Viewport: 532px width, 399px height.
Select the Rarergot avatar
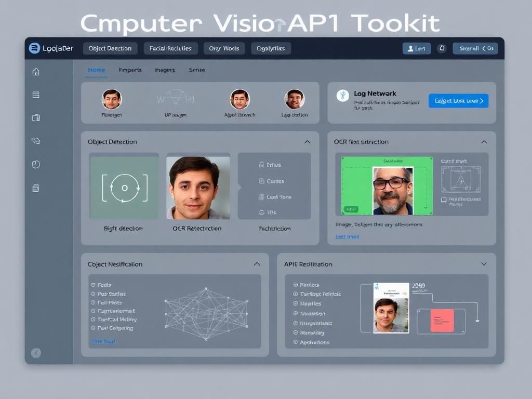[112, 99]
